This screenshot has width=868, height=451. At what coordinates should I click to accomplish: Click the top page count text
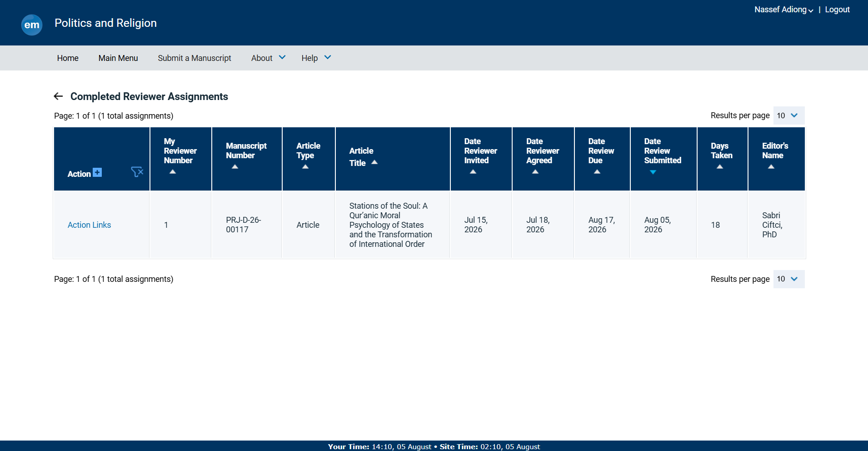[114, 116]
